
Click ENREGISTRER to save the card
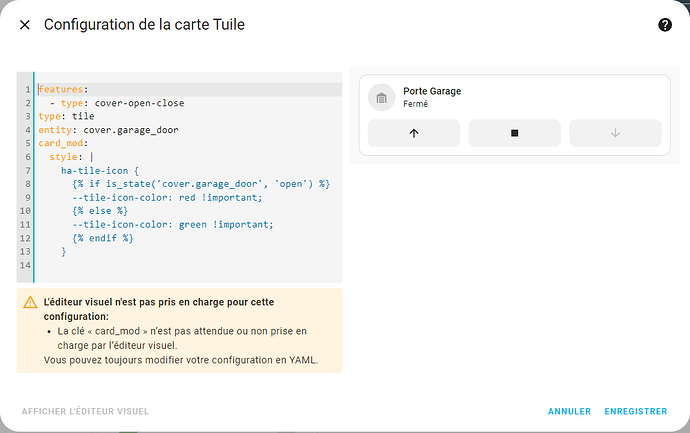pyautogui.click(x=635, y=411)
